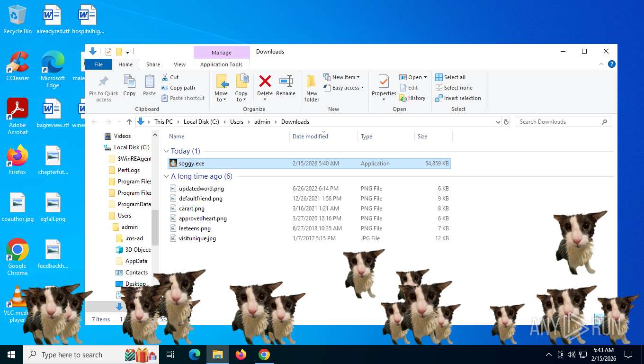Image resolution: width=644 pixels, height=364 pixels.
Task: Collapse the 'Today (1)' group
Action: 166,151
